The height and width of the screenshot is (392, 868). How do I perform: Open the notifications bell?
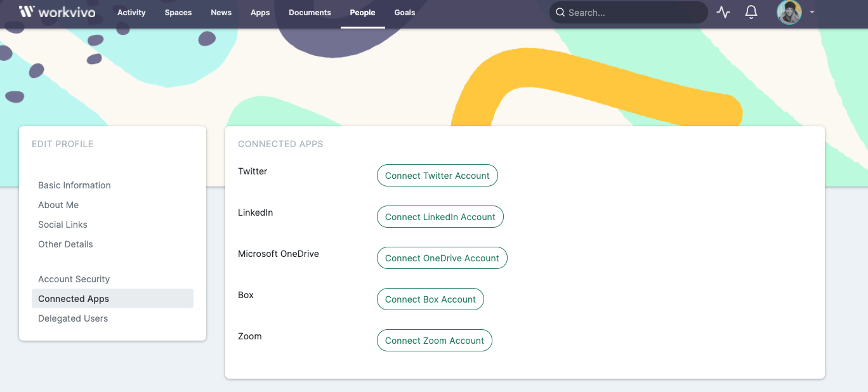click(x=751, y=12)
